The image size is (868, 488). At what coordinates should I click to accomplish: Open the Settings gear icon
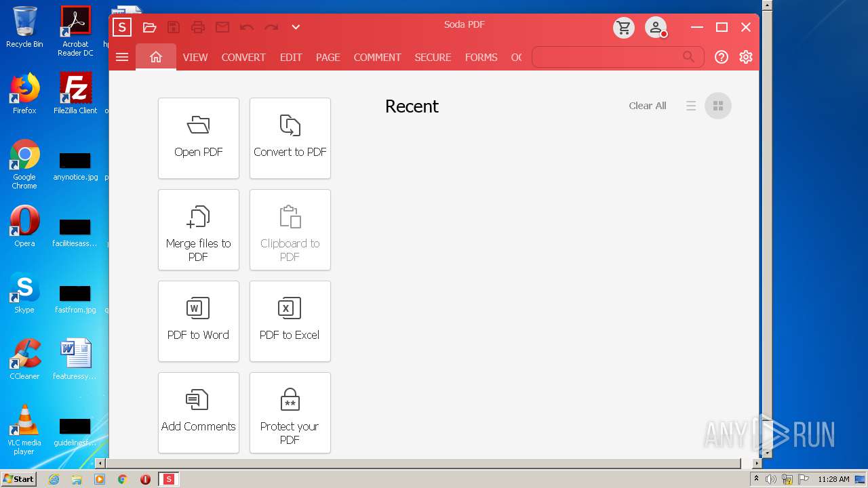746,57
